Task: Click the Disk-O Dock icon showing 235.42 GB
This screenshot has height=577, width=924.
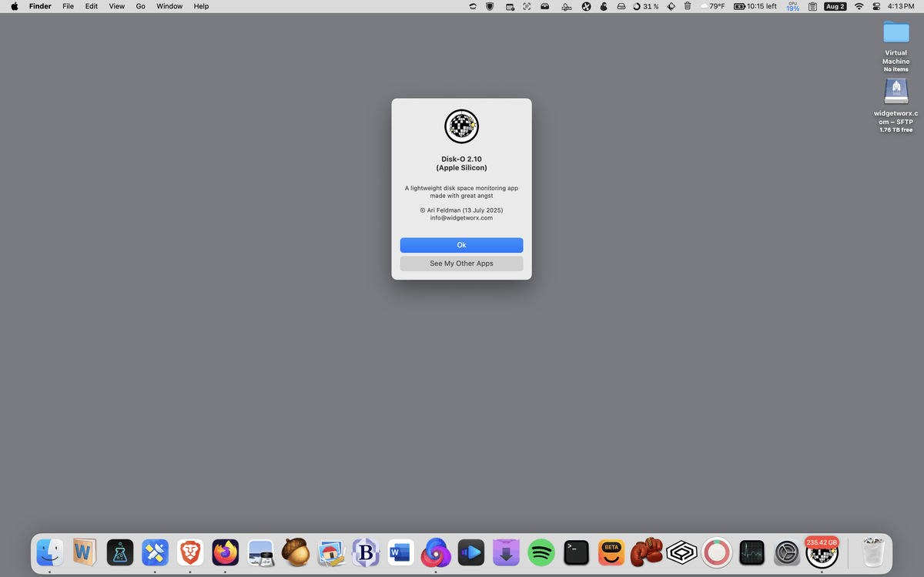Action: click(822, 552)
